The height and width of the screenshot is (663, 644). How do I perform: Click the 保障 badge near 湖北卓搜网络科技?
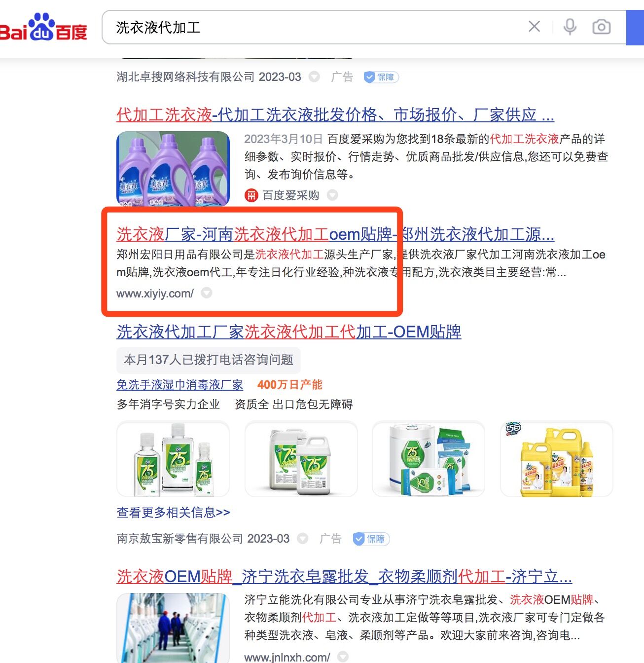click(381, 77)
